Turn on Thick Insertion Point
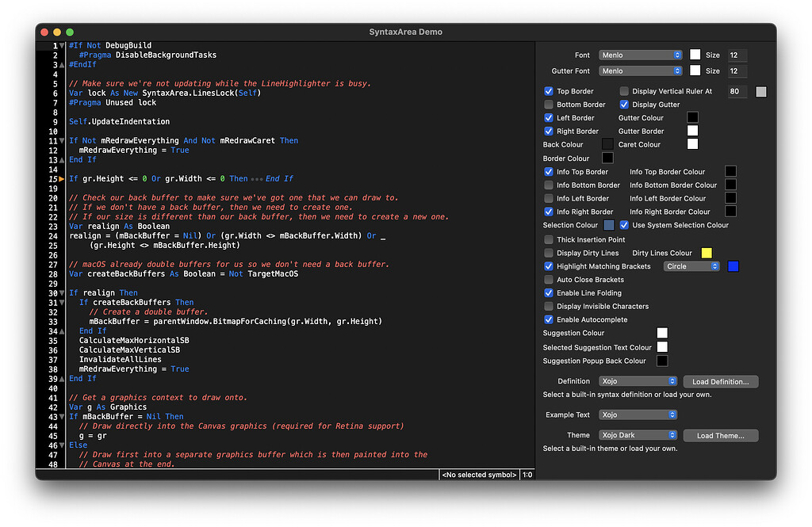 pyautogui.click(x=549, y=239)
